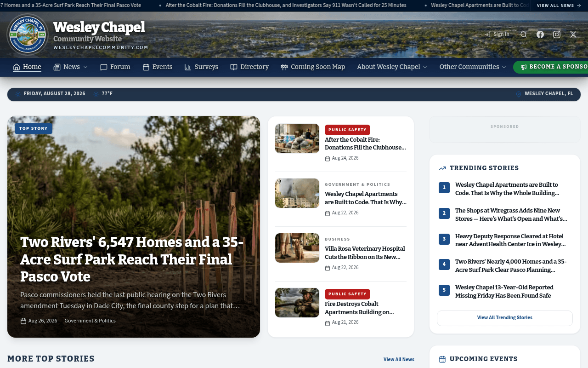588x368 pixels.
Task: Click trending rank badge number 3
Action: click(444, 239)
